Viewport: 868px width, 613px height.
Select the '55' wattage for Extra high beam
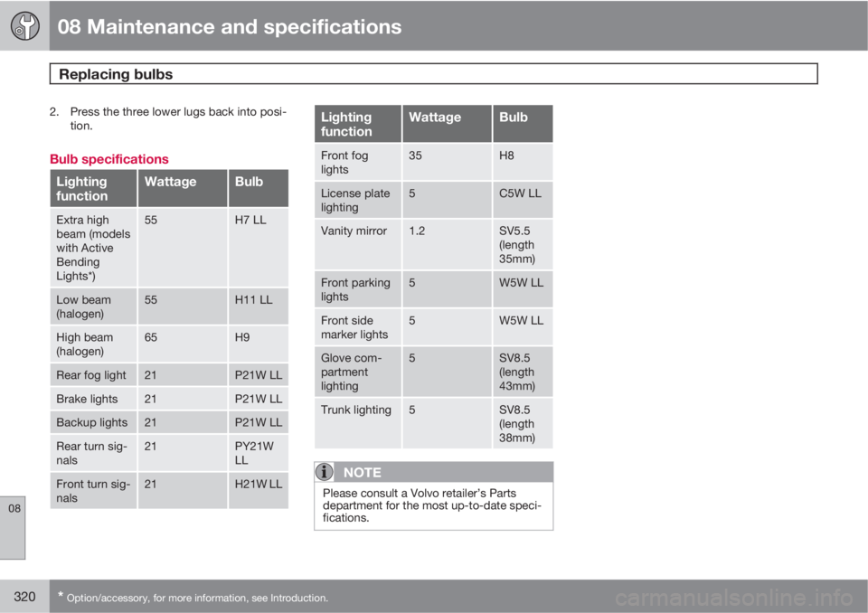click(151, 220)
